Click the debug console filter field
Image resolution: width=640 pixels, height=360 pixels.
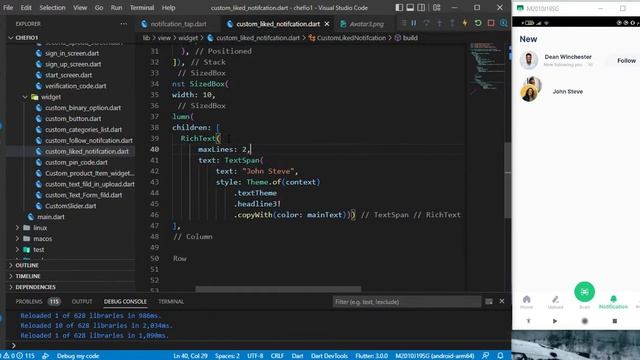[x=407, y=302]
